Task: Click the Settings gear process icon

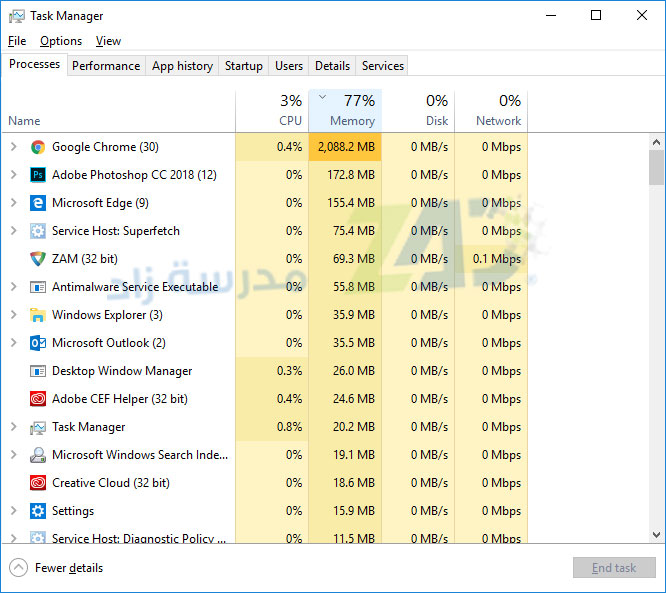Action: pos(38,511)
